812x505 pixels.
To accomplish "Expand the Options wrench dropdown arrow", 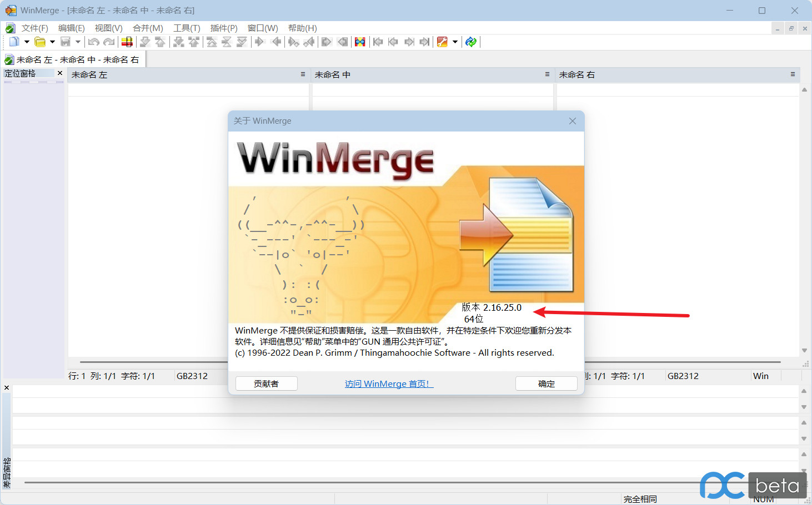I will [455, 42].
